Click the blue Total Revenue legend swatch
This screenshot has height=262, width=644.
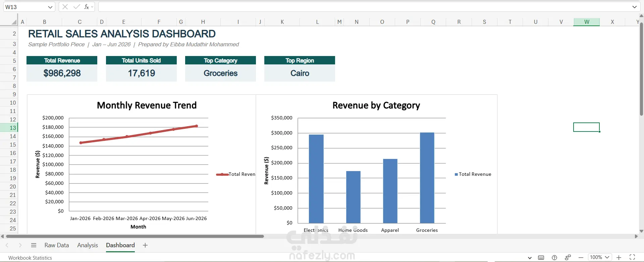click(x=456, y=174)
